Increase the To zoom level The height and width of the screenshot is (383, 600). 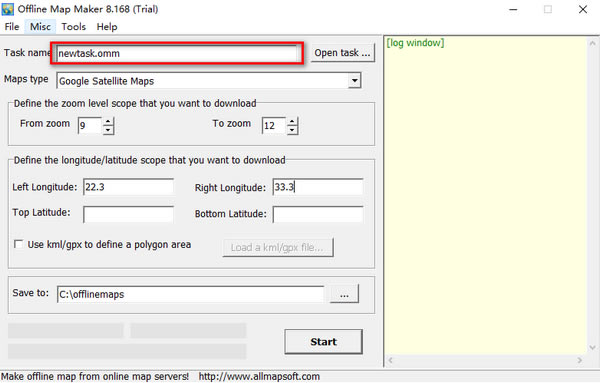(x=292, y=122)
